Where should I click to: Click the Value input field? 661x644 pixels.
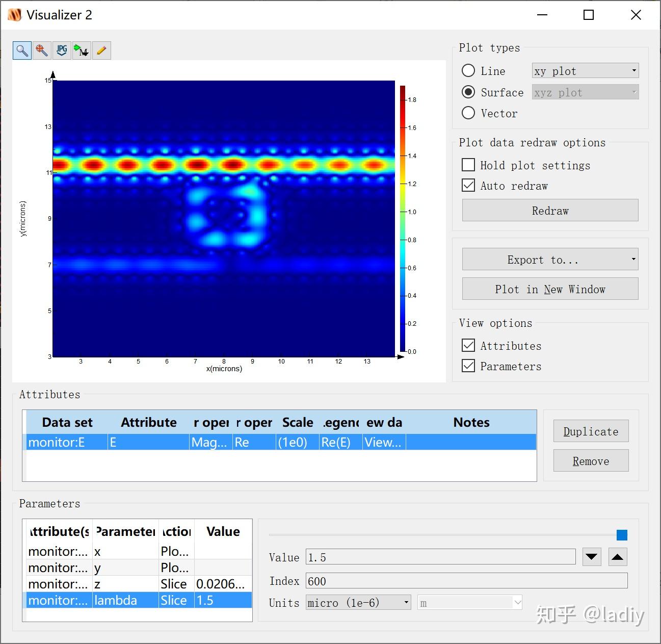pos(440,557)
